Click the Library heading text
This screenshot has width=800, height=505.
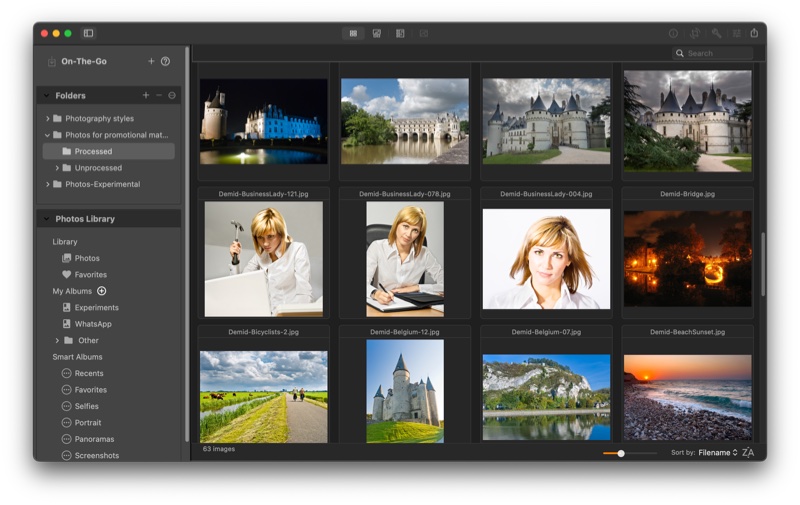click(x=65, y=242)
